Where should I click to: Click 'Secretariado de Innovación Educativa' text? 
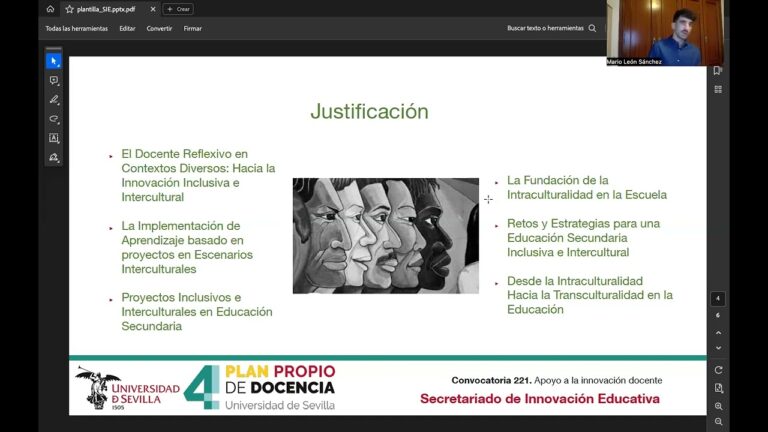click(540, 399)
